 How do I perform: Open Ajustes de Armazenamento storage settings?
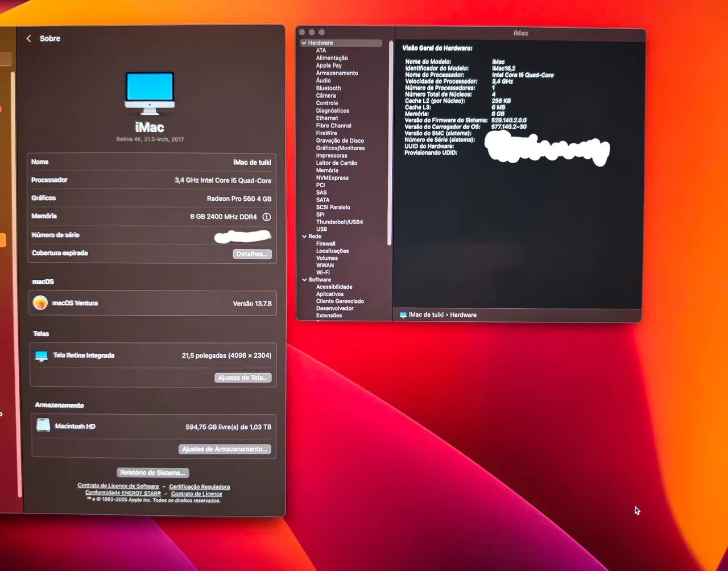point(225,449)
